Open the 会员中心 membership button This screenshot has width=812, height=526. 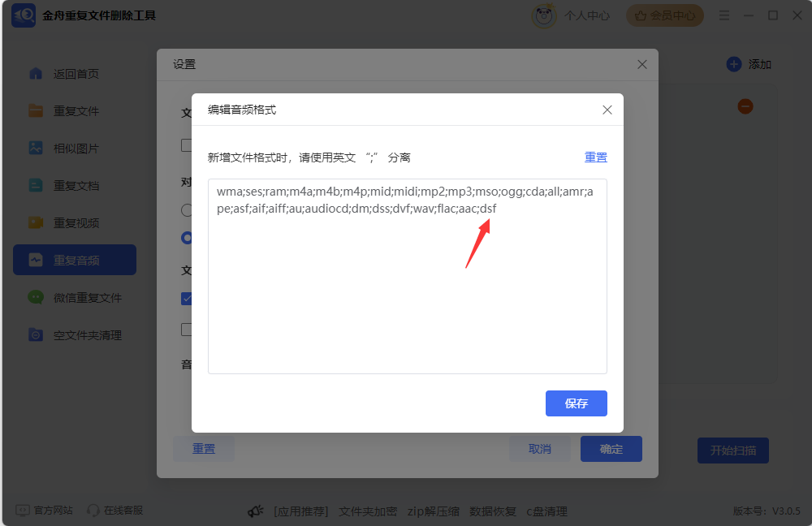click(665, 15)
